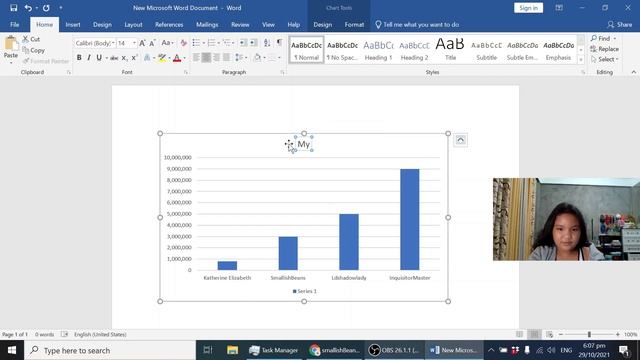
Task: Switch to Web Layout view
Action: (549, 334)
